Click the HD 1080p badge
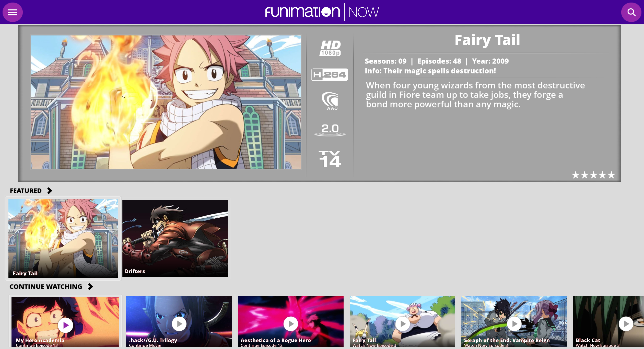Viewport: 644px width, 349px height. (x=330, y=48)
